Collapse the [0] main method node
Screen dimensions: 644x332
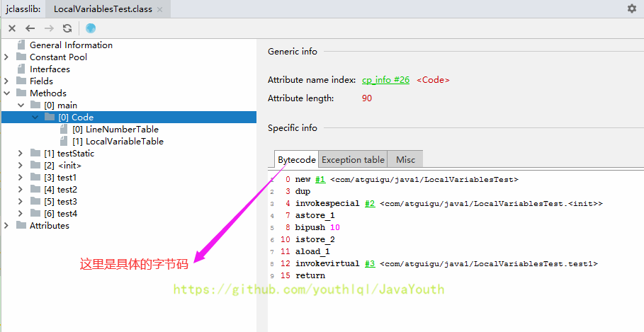(x=21, y=105)
